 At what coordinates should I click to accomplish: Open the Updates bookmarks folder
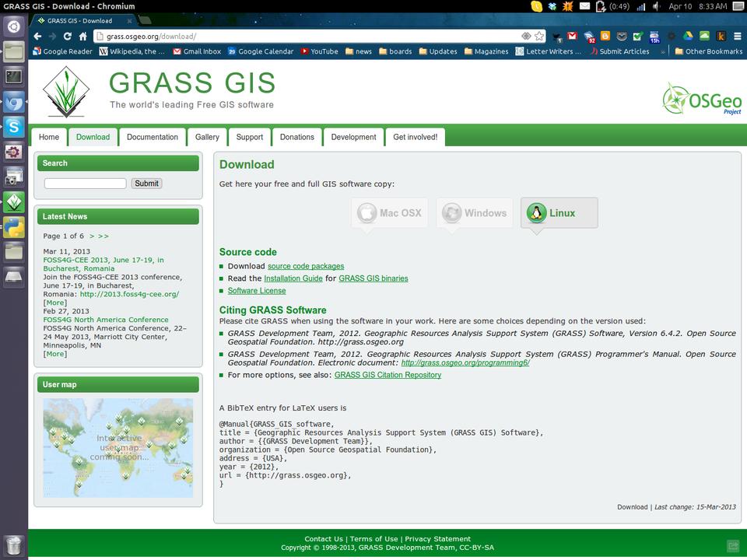(x=438, y=51)
